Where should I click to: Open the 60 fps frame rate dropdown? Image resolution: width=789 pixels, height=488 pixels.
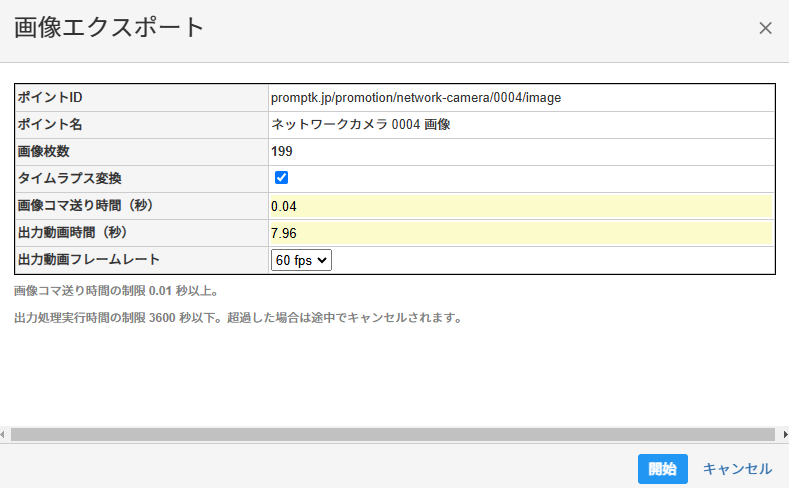click(x=301, y=260)
